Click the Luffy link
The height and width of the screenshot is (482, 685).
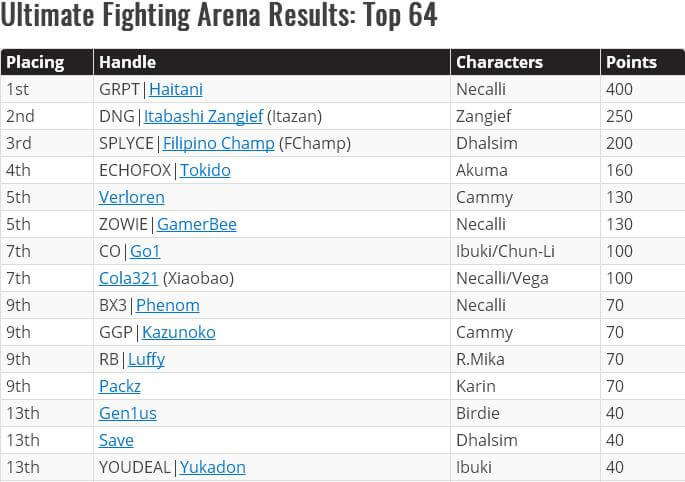pyautogui.click(x=146, y=359)
